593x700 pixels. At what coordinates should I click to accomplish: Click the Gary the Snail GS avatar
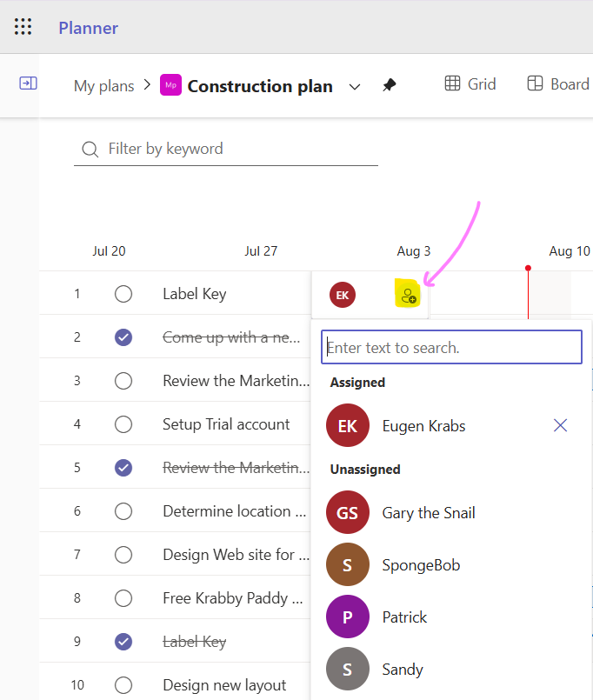click(348, 512)
